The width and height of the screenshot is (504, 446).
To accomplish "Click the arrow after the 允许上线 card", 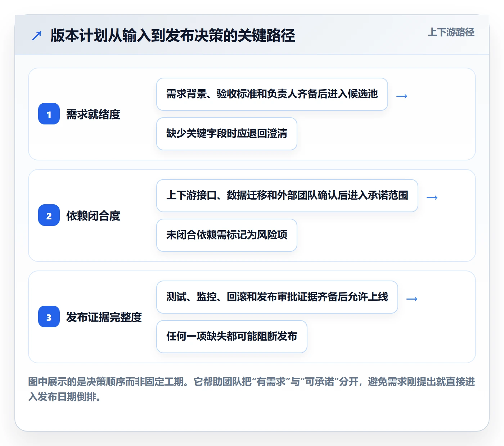I will pos(412,299).
